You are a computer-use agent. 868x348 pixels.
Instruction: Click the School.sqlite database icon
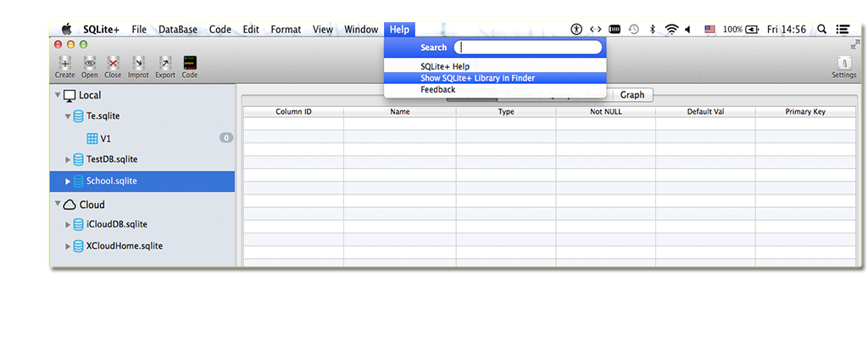coord(79,181)
